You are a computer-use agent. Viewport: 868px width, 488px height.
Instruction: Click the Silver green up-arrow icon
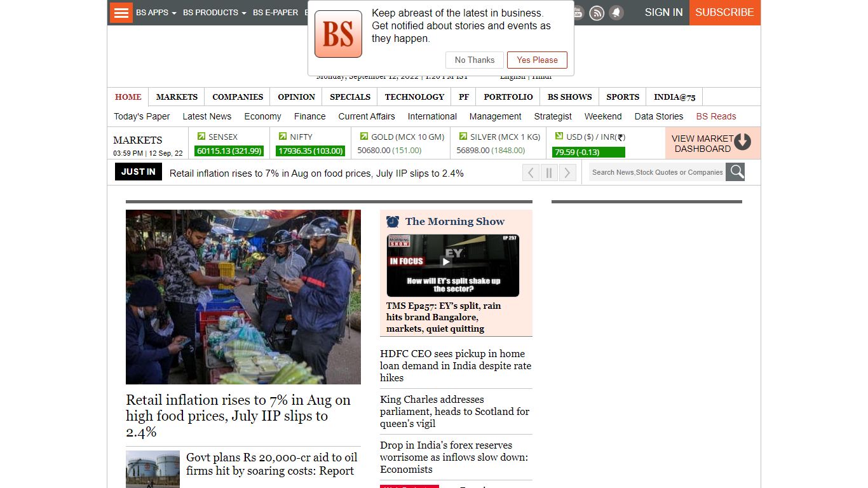[x=463, y=136]
